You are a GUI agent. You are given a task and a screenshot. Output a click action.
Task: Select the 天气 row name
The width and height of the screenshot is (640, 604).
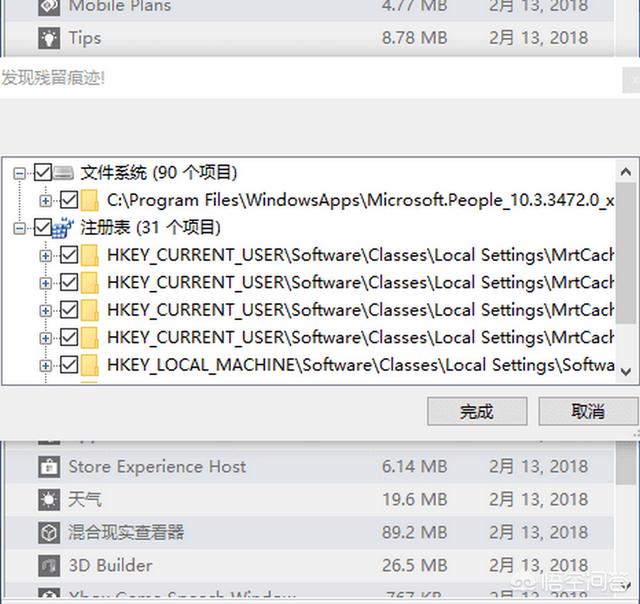pos(84,500)
